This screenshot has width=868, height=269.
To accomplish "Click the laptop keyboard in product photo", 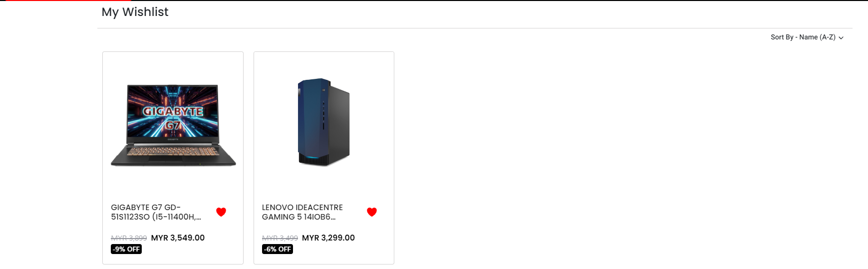I will [173, 151].
